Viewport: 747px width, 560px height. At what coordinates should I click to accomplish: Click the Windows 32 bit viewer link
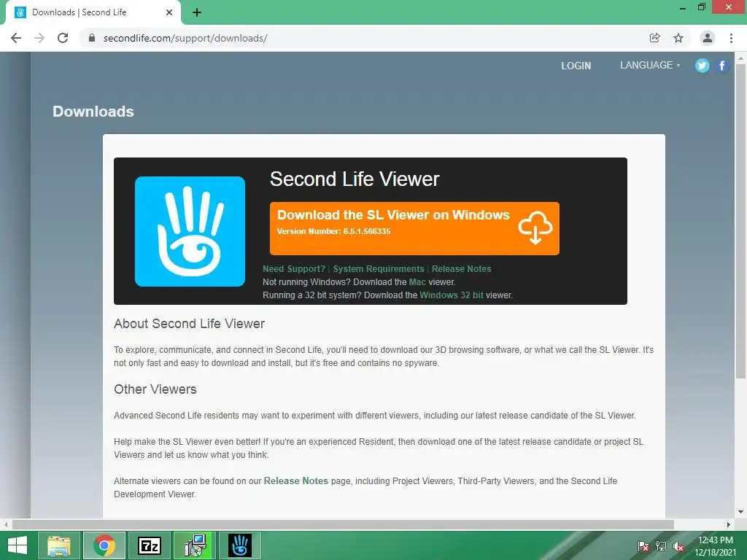[x=451, y=295]
